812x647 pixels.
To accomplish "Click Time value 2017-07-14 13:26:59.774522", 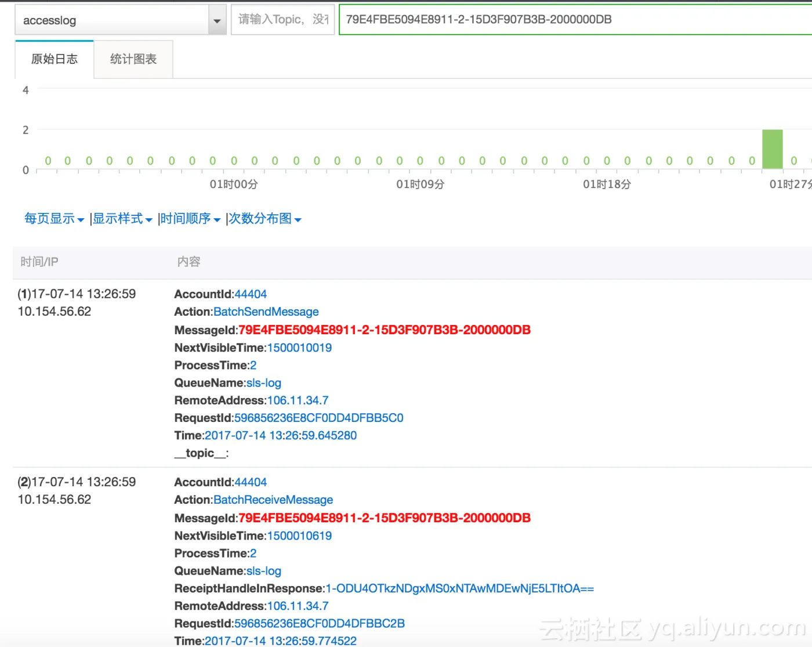I will pyautogui.click(x=281, y=641).
